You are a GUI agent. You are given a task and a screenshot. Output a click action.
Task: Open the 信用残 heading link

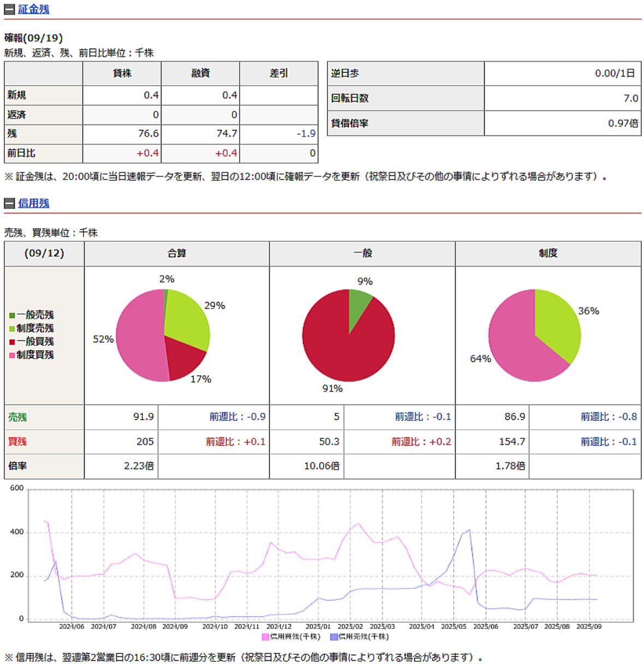33,203
